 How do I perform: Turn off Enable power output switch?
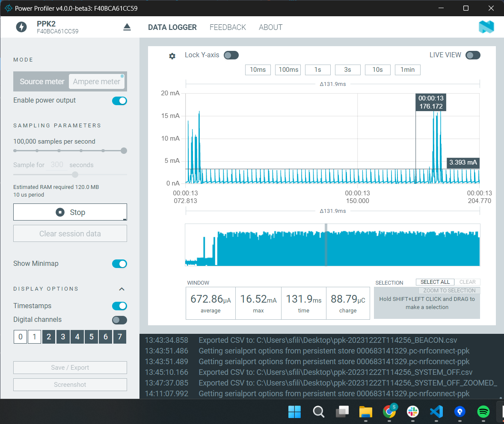coord(119,101)
